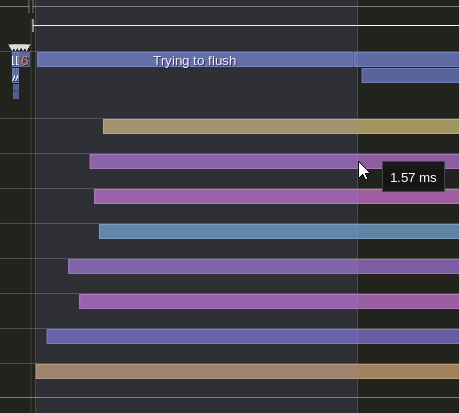Click the pink bar above the indigo bar

click(x=269, y=301)
